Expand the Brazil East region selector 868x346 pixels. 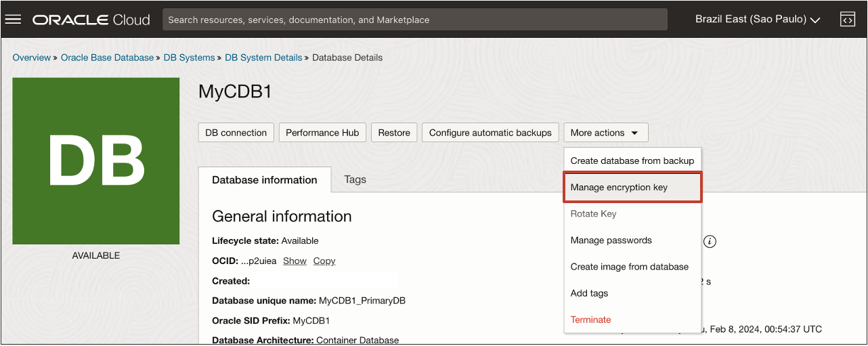click(x=758, y=20)
